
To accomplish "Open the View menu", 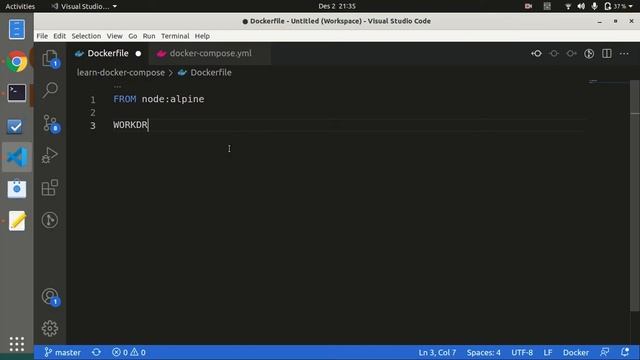I will 115,36.
